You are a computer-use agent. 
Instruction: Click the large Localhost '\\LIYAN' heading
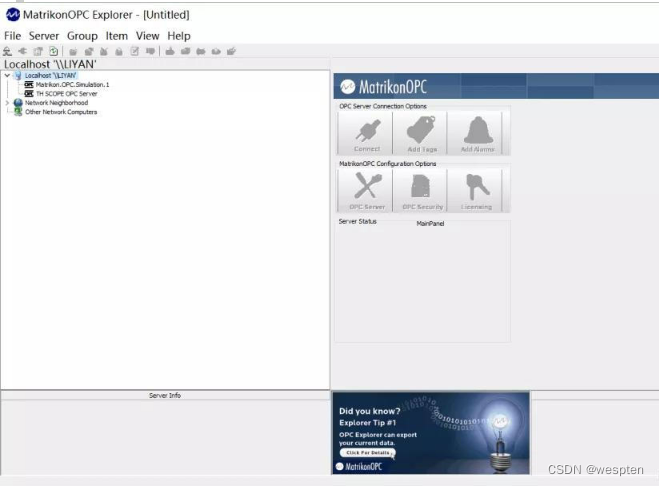point(50,64)
